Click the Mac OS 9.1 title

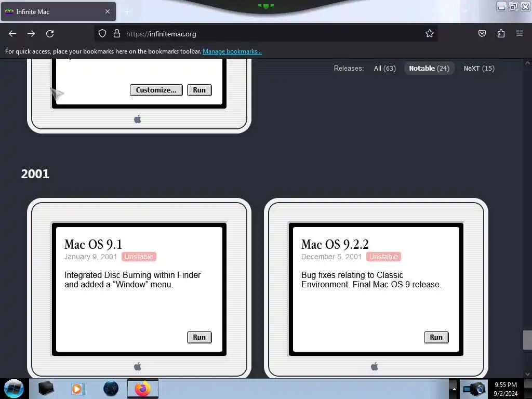[x=93, y=244]
